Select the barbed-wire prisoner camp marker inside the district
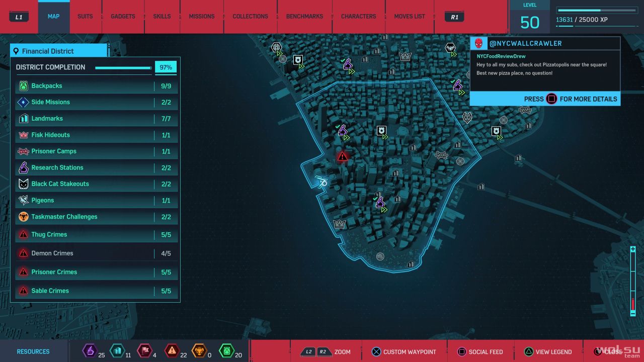This screenshot has width=644, height=362. pos(441,155)
